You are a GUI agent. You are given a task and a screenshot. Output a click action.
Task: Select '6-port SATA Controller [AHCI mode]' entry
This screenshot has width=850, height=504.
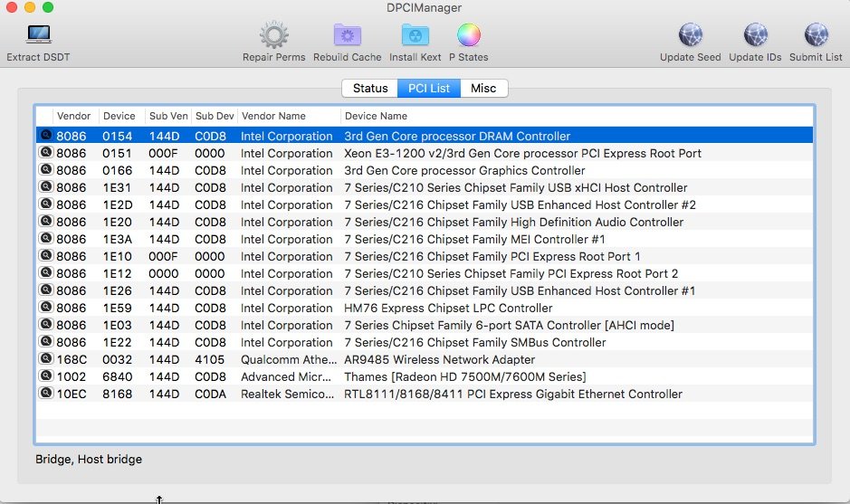(509, 325)
